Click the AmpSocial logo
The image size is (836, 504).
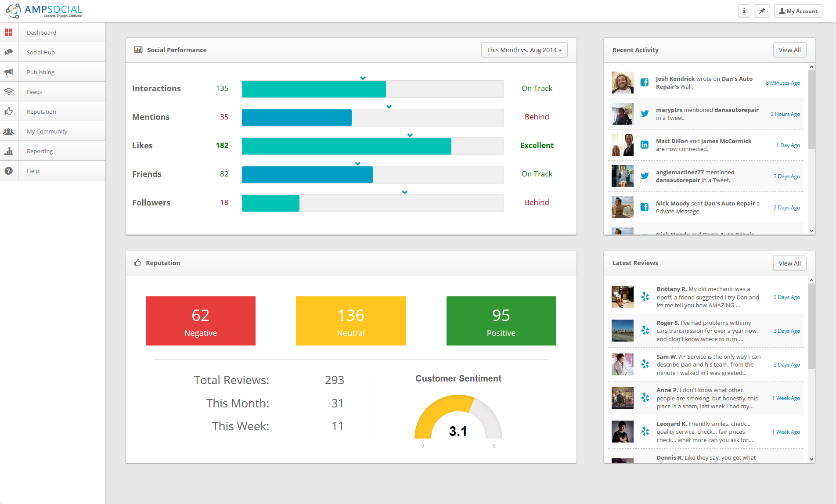pos(44,11)
